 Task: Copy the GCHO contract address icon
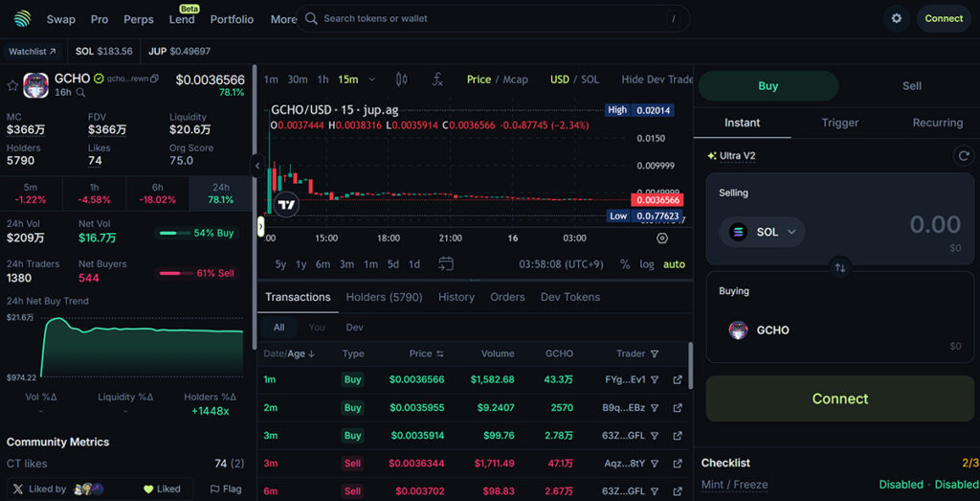click(154, 79)
